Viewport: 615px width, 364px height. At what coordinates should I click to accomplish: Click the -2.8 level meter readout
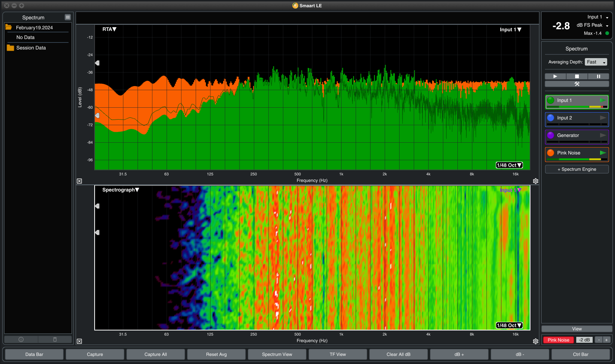click(x=561, y=26)
